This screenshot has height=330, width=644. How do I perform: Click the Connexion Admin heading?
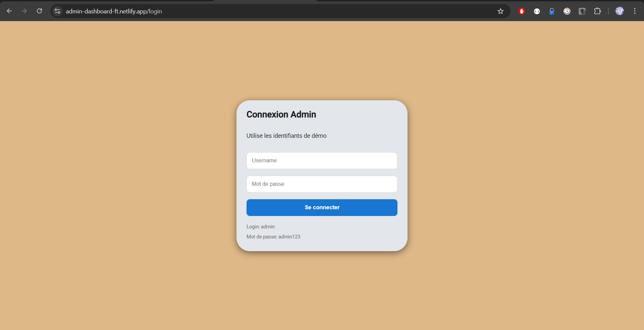[281, 114]
